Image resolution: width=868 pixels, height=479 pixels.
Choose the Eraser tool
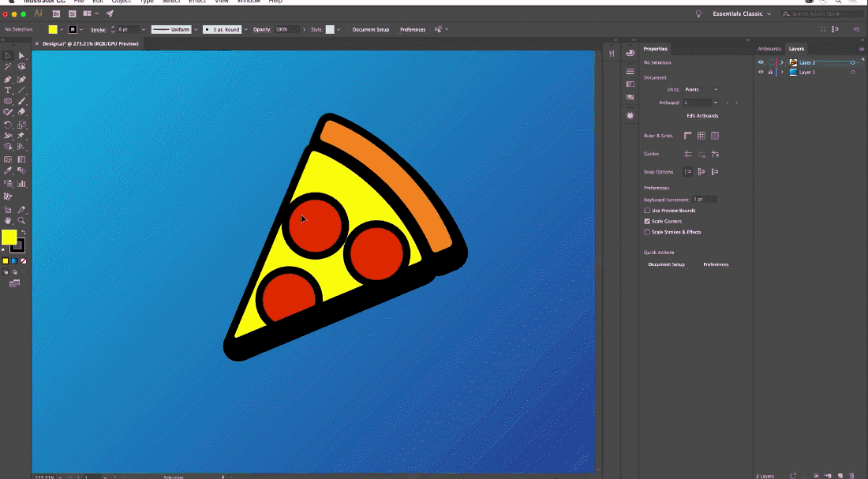[x=21, y=112]
